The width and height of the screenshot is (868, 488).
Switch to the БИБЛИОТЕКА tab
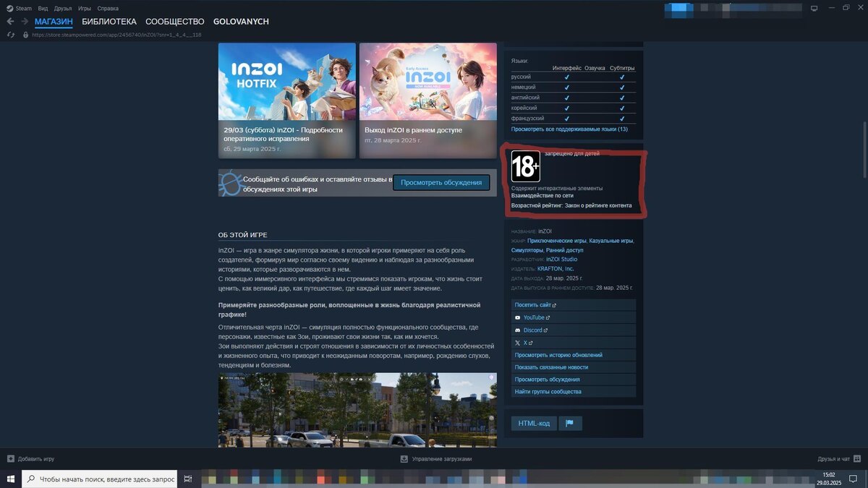[x=109, y=22]
